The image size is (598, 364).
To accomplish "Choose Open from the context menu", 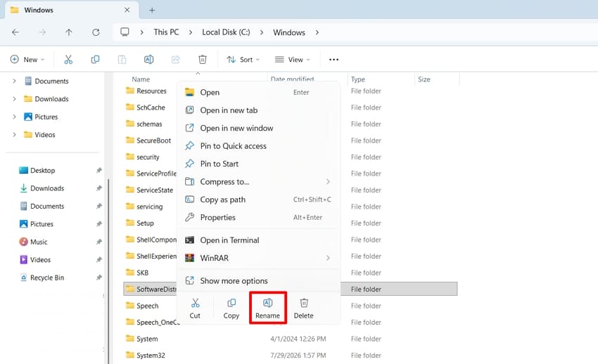I will [x=259, y=92].
